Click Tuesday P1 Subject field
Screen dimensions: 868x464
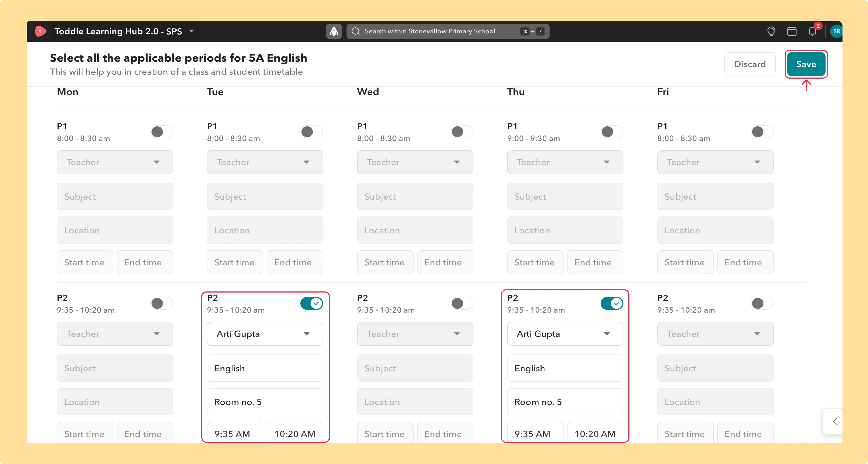pos(265,196)
